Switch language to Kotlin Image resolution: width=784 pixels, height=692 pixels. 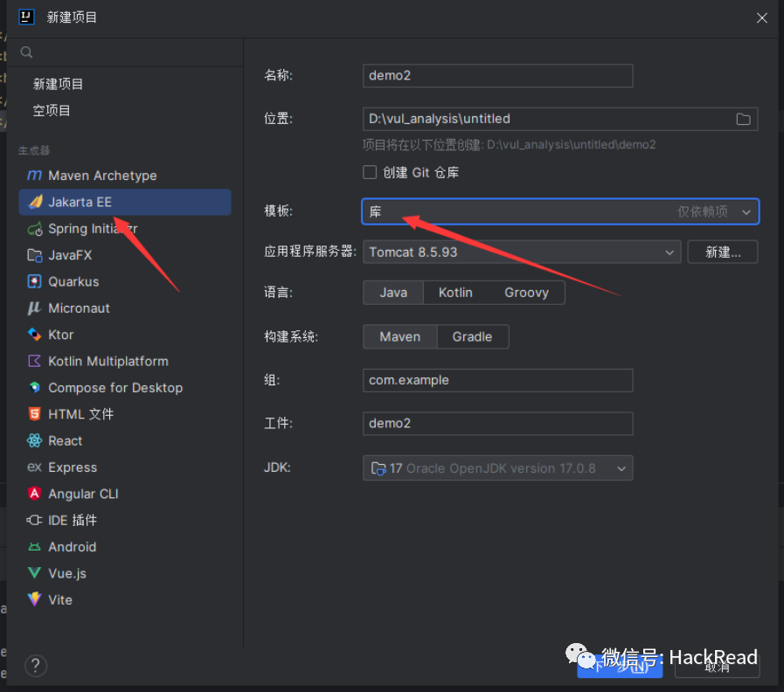(455, 293)
